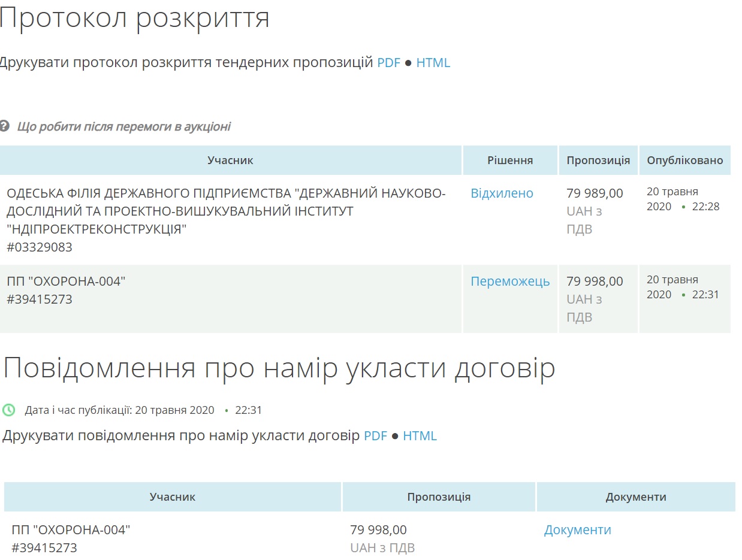Click the 'Переможець' decision link
Screen dimensions: 742x560
point(510,281)
